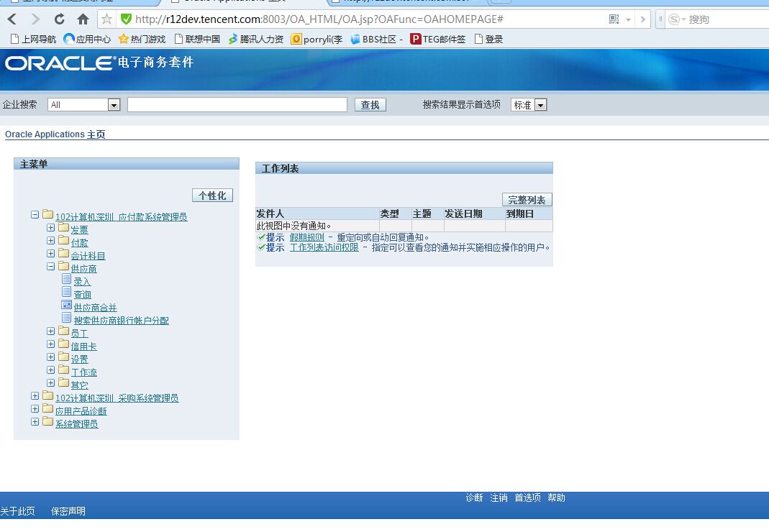Screen dimensions: 769x532
Task: Click the browser home icon
Action: 83,19
